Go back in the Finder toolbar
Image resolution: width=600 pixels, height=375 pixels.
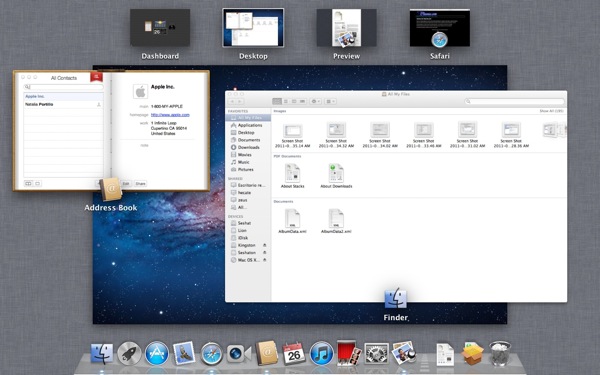[232, 101]
